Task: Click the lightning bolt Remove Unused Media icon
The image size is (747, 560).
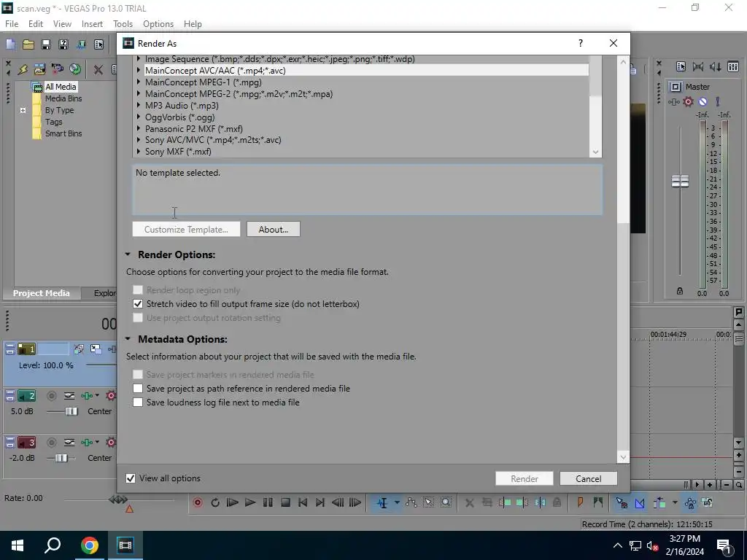Action: click(23, 69)
